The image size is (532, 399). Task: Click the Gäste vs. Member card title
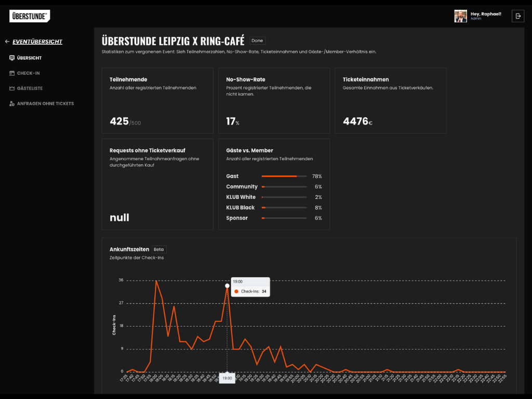[250, 150]
